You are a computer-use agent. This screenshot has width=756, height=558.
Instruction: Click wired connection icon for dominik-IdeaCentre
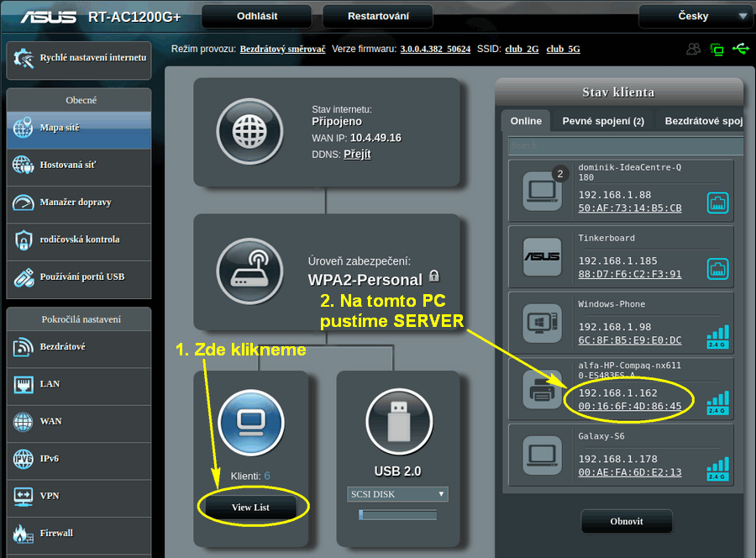717,203
